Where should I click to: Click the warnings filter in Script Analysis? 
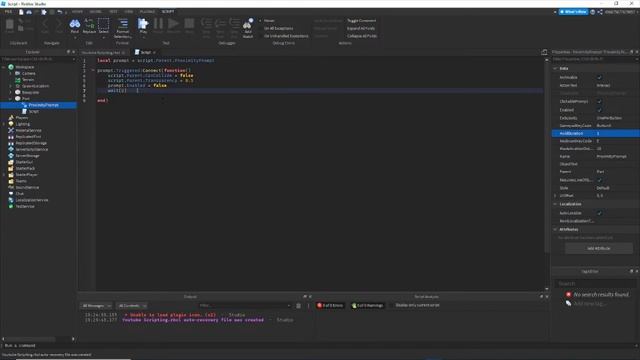367,306
